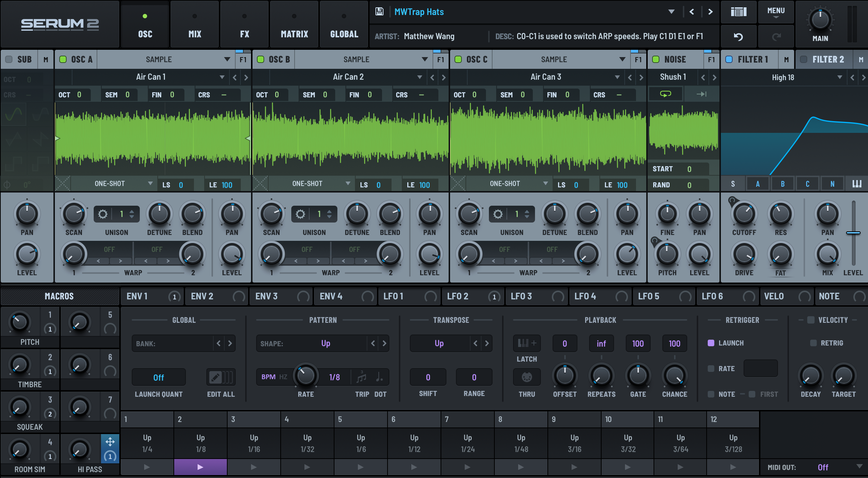The height and width of the screenshot is (478, 868).
Task: Click the redo arrow icon
Action: tap(776, 37)
